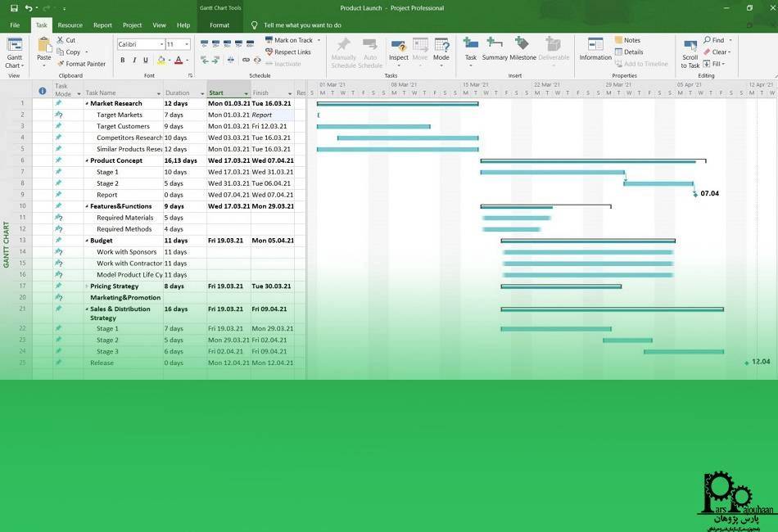This screenshot has width=778, height=532.
Task: Open the Calibri font name dropdown
Action: pos(162,45)
